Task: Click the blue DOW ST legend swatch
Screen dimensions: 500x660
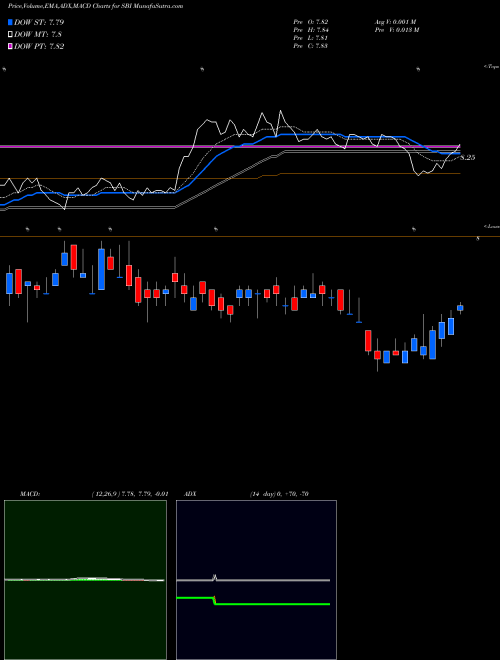Action: [x=10, y=22]
